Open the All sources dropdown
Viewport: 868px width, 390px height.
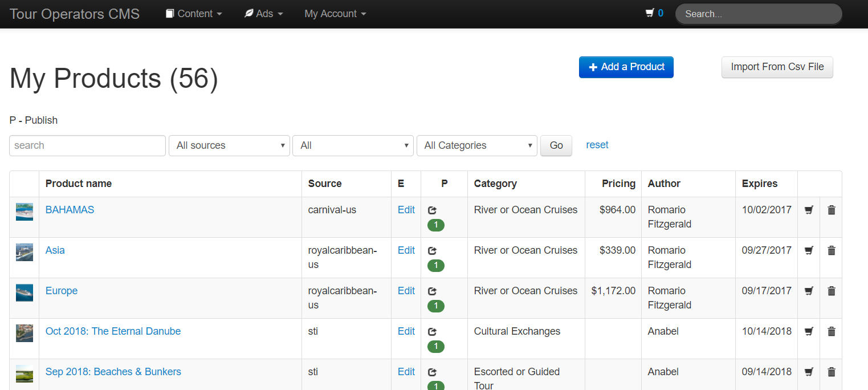[229, 145]
